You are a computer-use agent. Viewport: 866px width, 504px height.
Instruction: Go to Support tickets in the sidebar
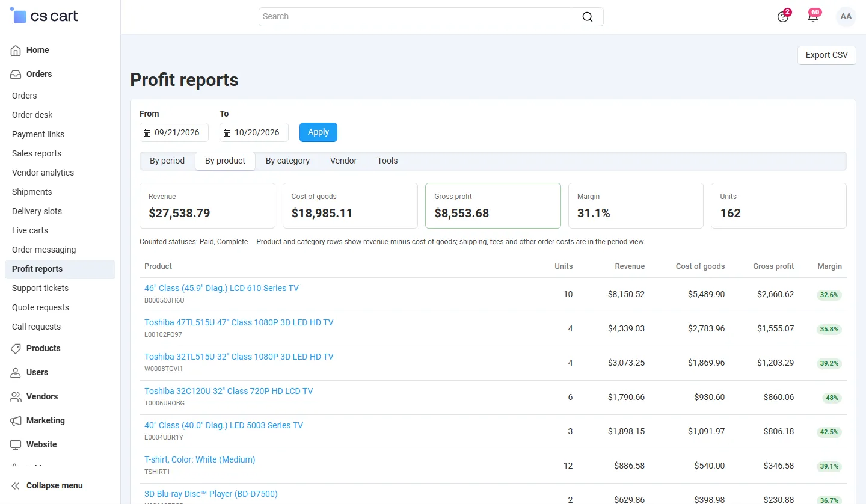(x=40, y=288)
